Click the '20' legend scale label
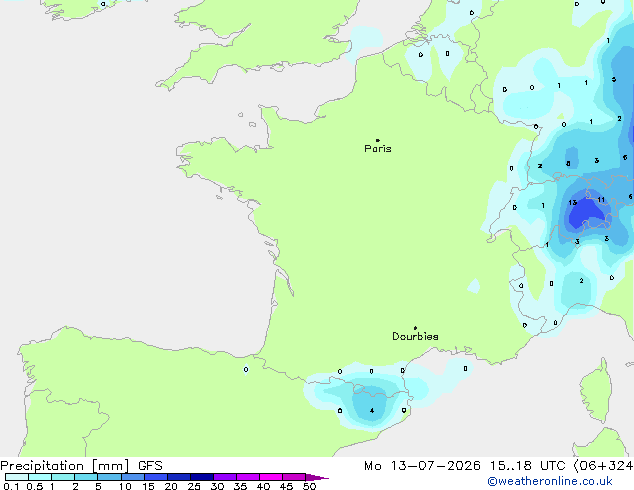 point(171,486)
